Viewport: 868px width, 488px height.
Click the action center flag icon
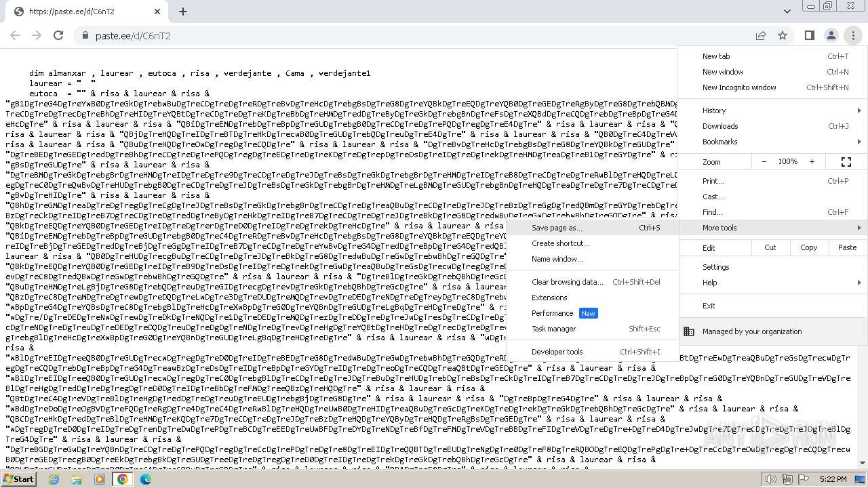[x=804, y=479]
